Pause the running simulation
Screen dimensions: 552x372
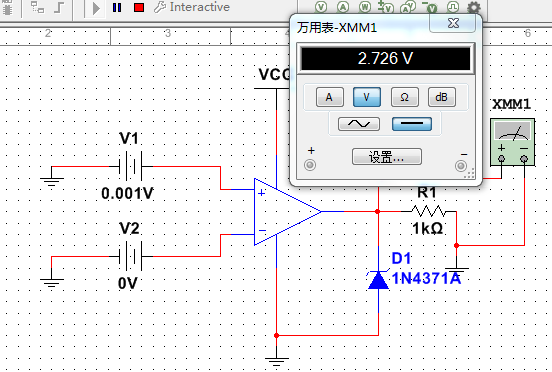pos(117,7)
